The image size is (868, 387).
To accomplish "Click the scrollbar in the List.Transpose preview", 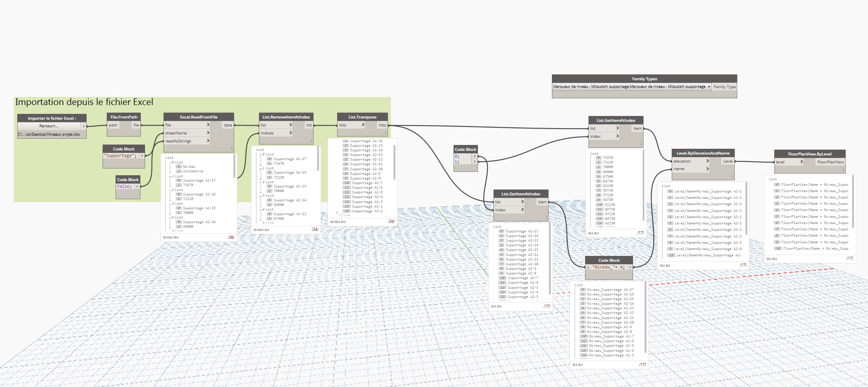I will point(394,162).
